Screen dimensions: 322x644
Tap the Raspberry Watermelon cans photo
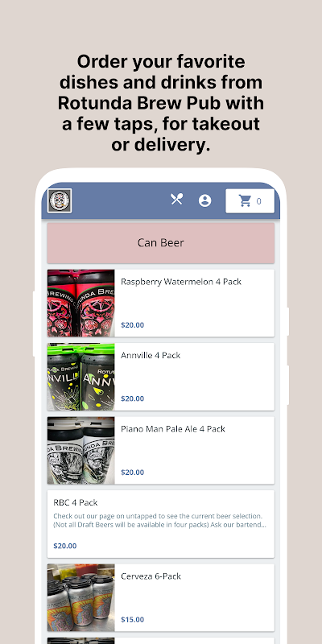[x=81, y=303]
